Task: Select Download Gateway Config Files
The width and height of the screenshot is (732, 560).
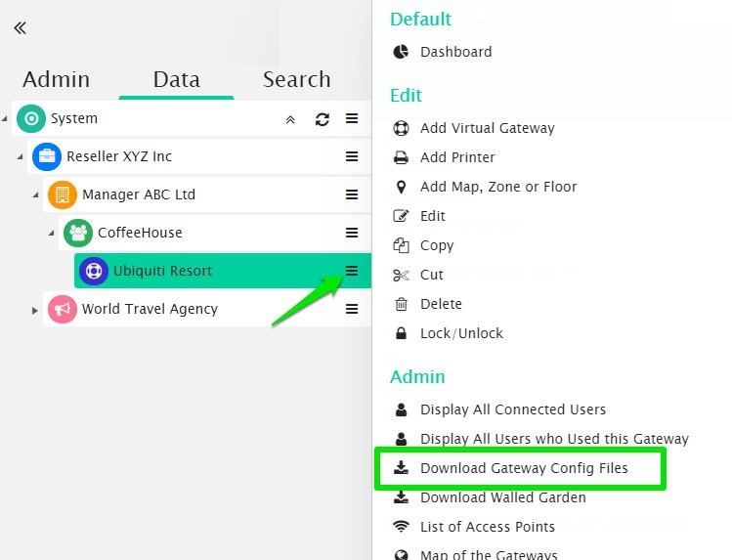Action: click(x=524, y=468)
